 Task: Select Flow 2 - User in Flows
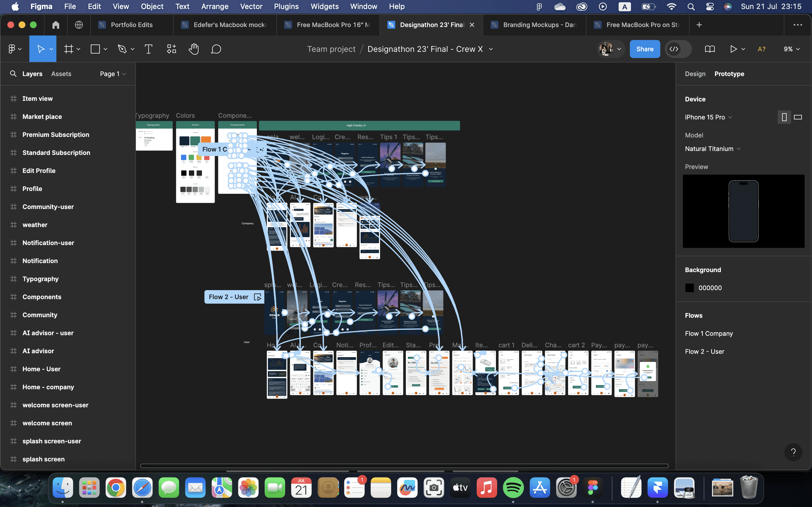point(704,352)
